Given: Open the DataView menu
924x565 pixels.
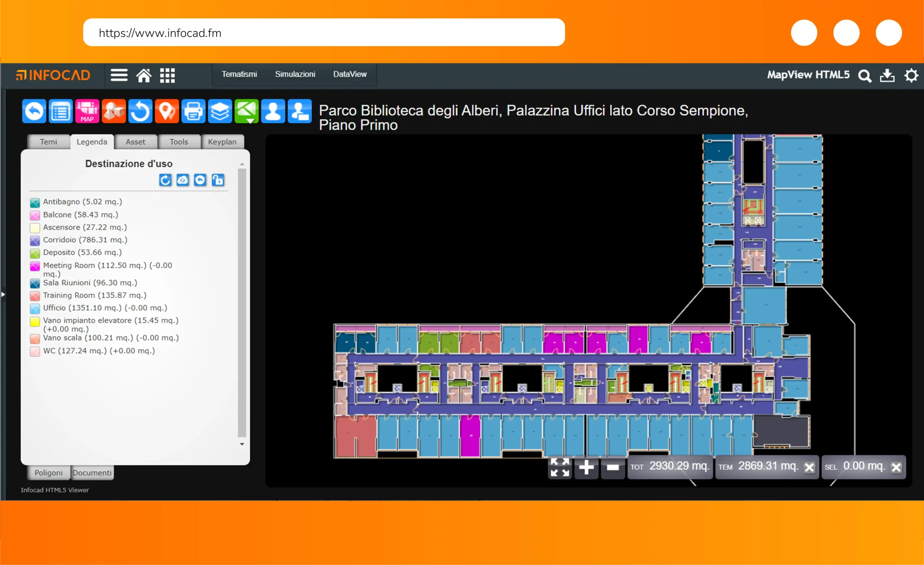Looking at the screenshot, I should [350, 74].
